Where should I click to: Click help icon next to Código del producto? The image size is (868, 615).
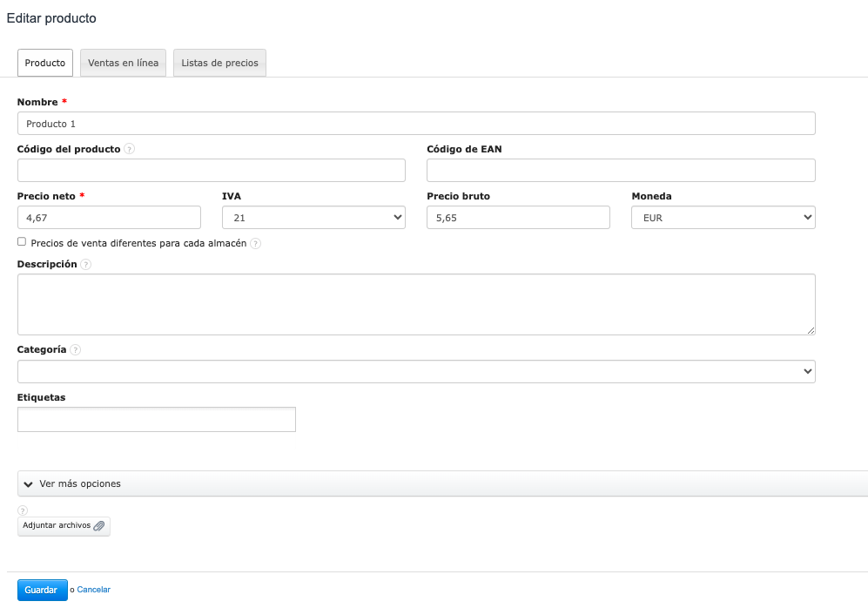(130, 149)
